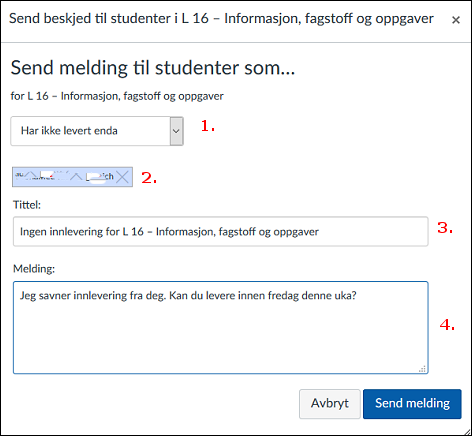Select the blurred student recipient tag
Image resolution: width=472 pixels, height=436 pixels.
pos(72,177)
